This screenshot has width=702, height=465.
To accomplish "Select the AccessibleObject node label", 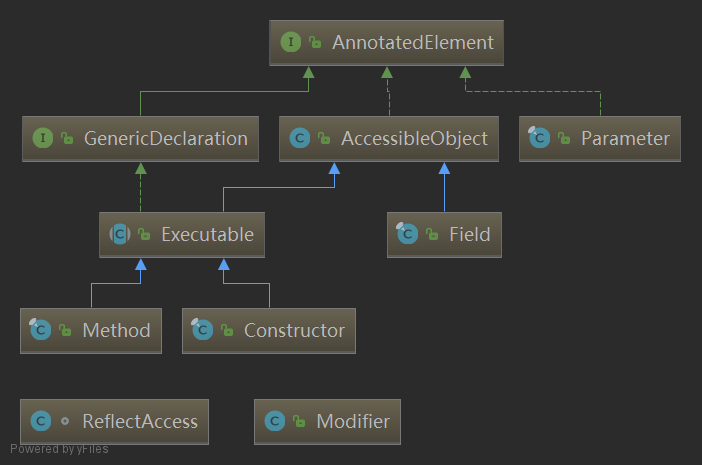I will click(x=414, y=139).
